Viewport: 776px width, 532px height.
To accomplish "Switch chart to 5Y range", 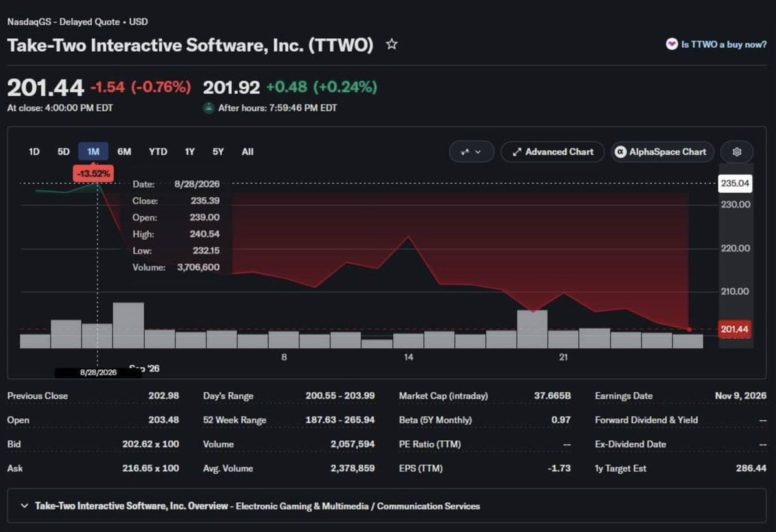I will point(218,152).
